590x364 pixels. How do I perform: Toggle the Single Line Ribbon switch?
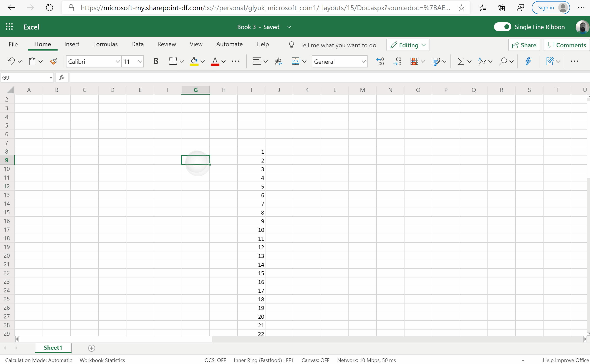click(x=502, y=27)
